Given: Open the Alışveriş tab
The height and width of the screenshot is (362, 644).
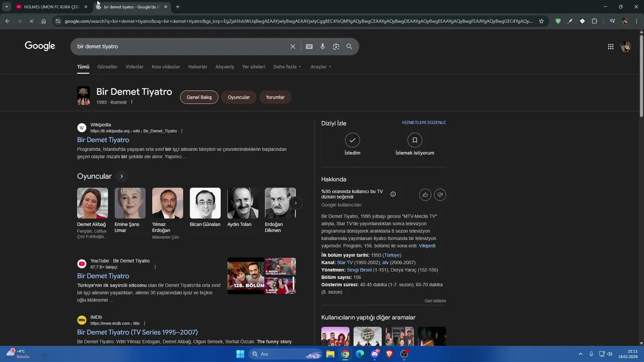Looking at the screenshot, I should pyautogui.click(x=224, y=67).
